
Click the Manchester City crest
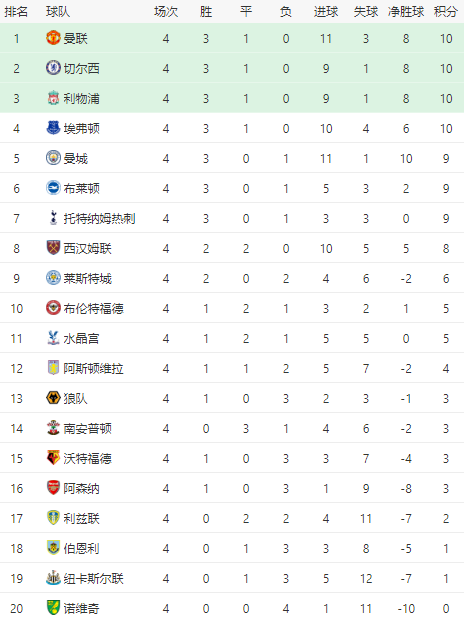tap(53, 158)
